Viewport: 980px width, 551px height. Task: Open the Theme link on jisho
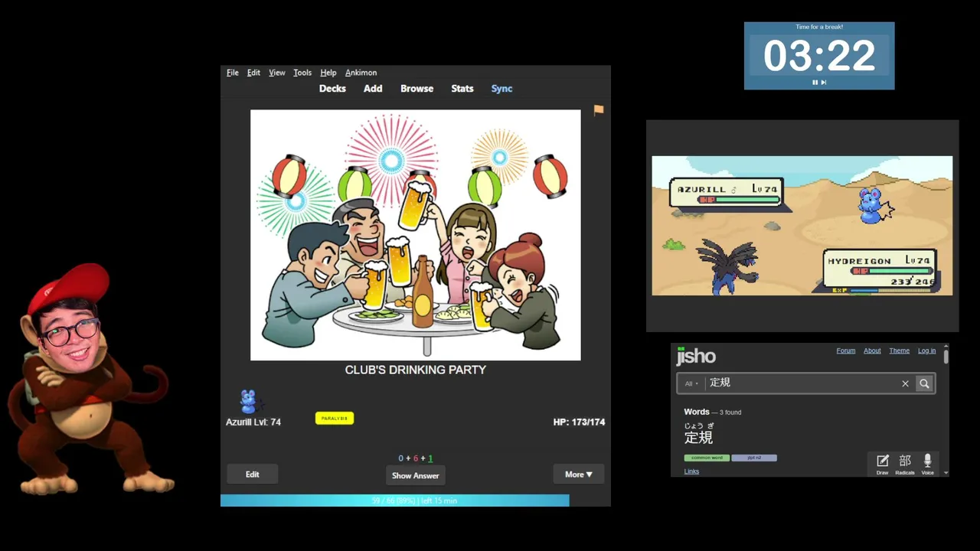pos(899,350)
